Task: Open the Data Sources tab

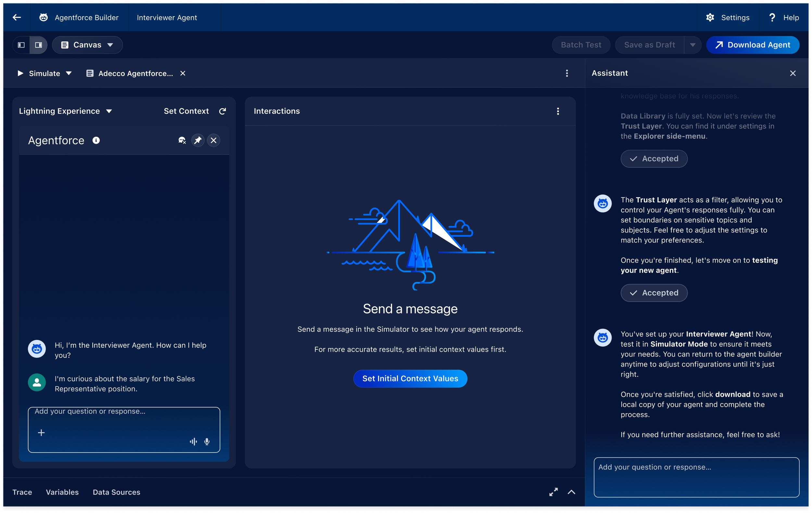Action: point(116,492)
